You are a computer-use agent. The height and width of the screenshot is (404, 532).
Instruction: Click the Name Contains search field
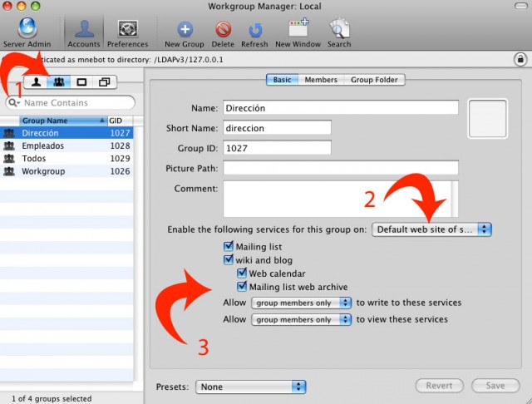[71, 102]
